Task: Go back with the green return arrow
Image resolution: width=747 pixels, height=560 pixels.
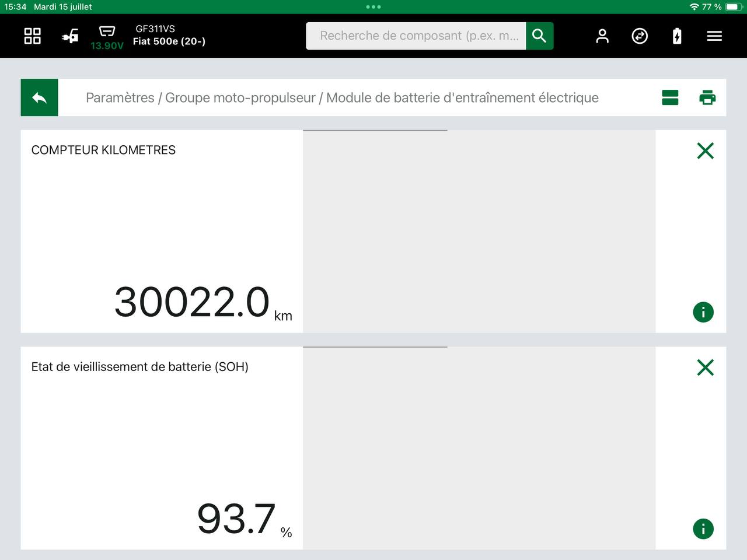Action: pyautogui.click(x=39, y=97)
